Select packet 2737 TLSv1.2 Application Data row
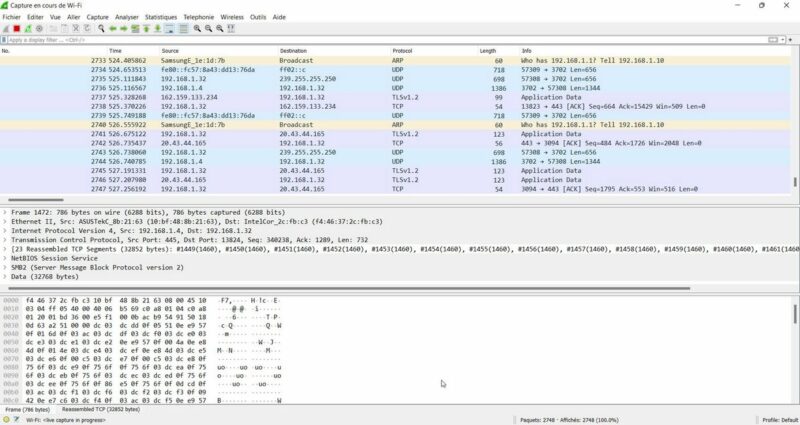800x425 pixels. pos(396,97)
